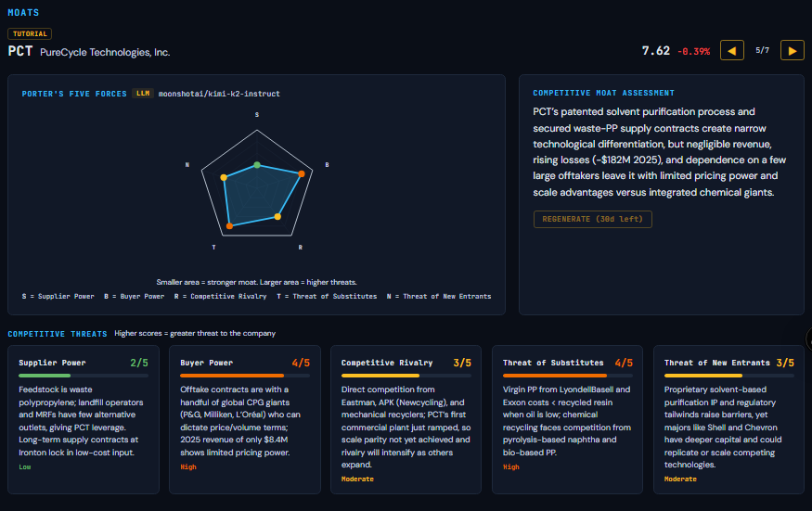Click the PCT ticker symbol

pos(20,51)
